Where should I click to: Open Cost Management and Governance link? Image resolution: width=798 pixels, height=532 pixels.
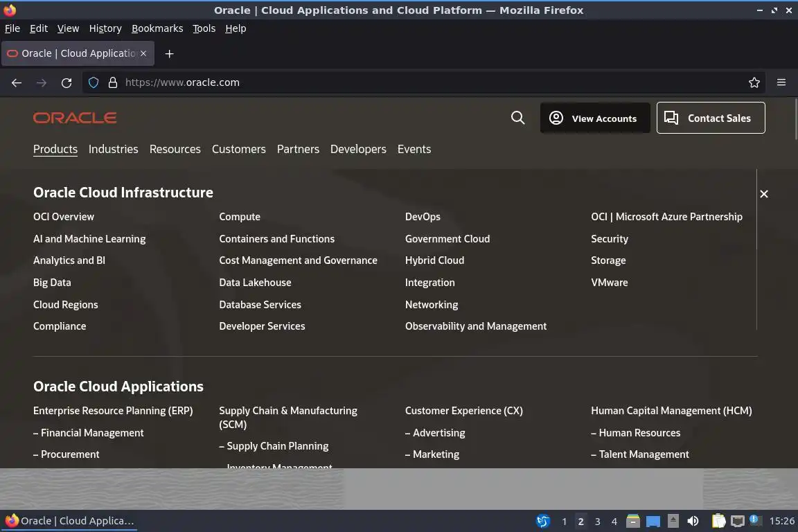coord(299,260)
